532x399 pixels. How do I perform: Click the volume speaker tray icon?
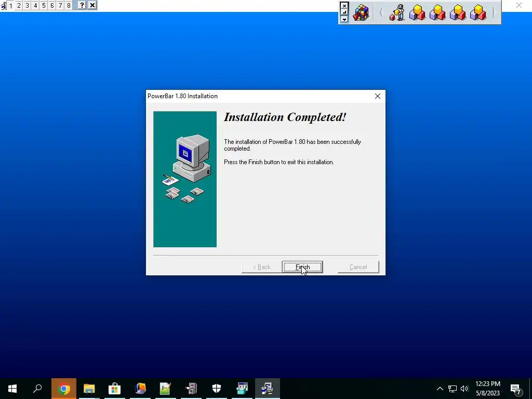point(464,389)
